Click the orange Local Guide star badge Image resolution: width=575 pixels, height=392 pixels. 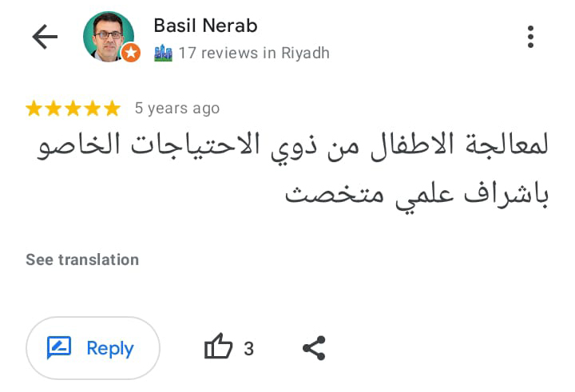tap(131, 53)
